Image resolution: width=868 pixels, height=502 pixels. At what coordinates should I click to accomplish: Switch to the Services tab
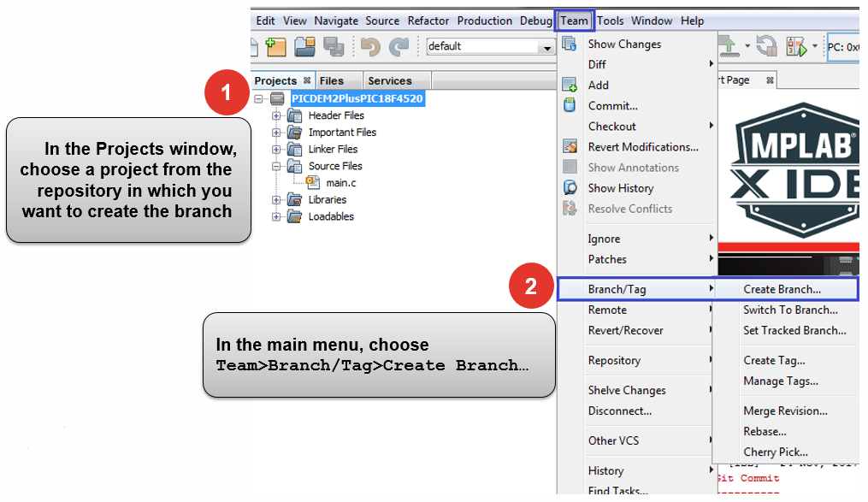(389, 80)
